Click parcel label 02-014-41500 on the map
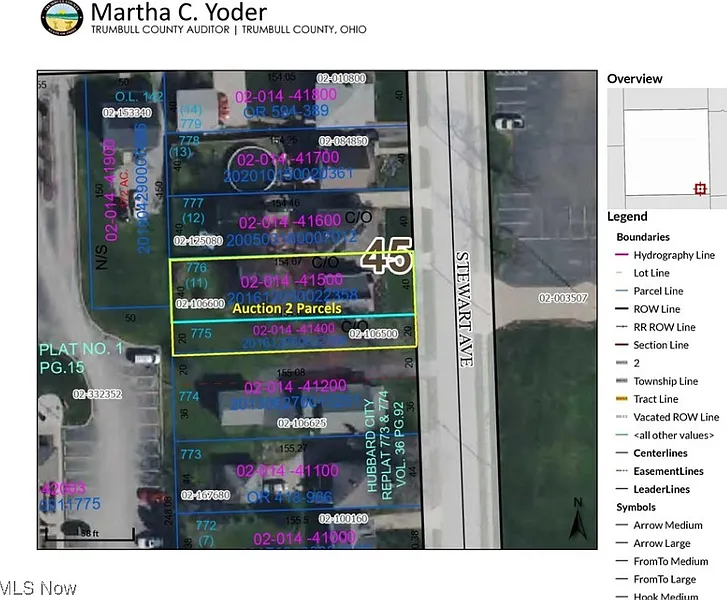 [291, 282]
